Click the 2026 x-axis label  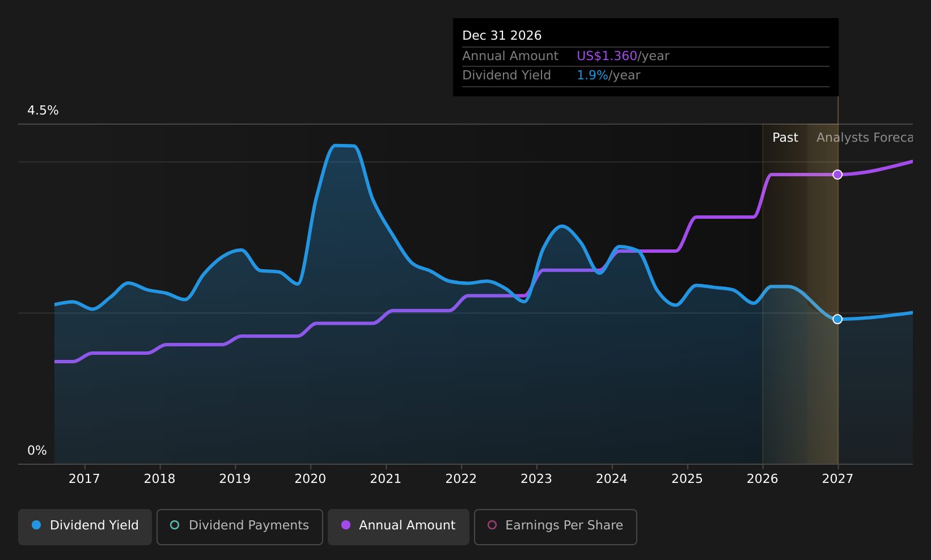pos(763,479)
